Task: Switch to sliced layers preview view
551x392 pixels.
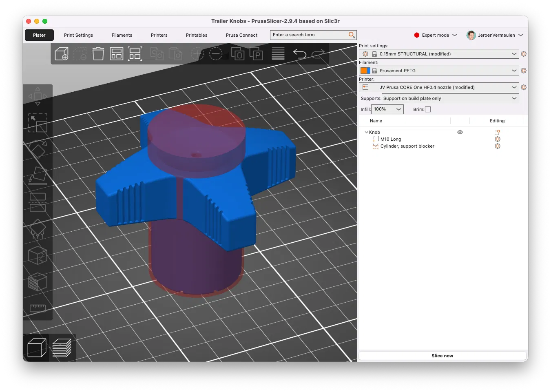Action: click(62, 348)
